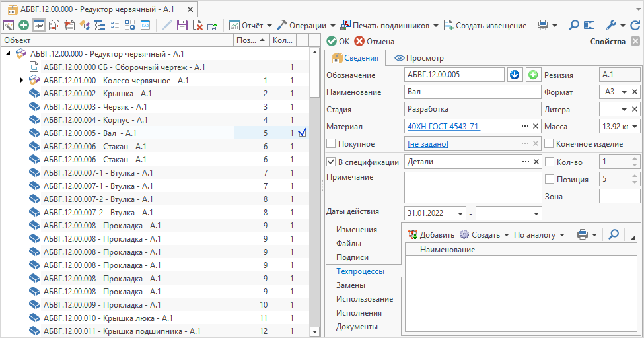644x338 pixels.
Task: Open the Изменения section
Action: point(357,230)
